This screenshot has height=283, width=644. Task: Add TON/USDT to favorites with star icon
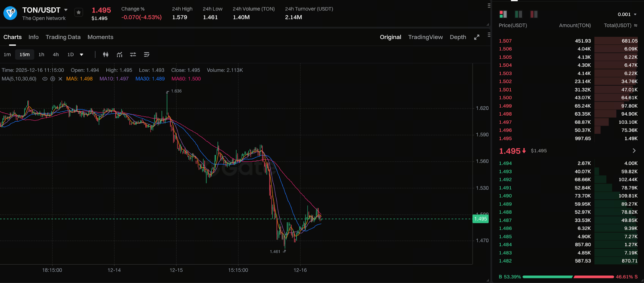(x=79, y=12)
